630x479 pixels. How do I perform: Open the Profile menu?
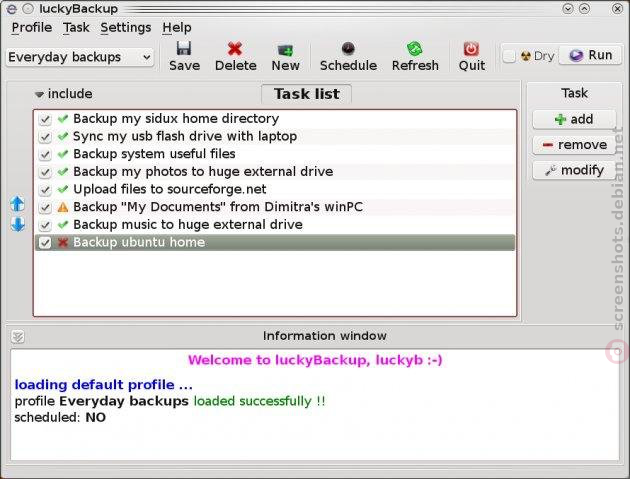[32, 27]
